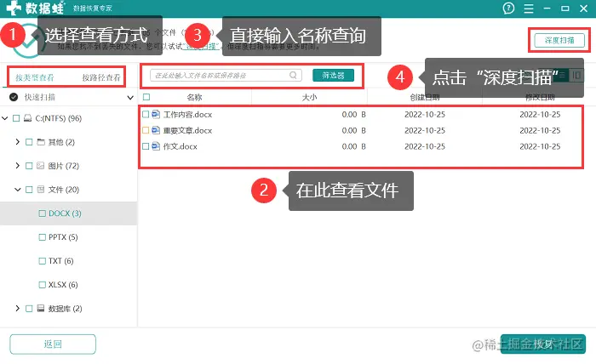The image size is (596, 364).
Task: Switch to the 按类型查看 tab
Action: [35, 77]
